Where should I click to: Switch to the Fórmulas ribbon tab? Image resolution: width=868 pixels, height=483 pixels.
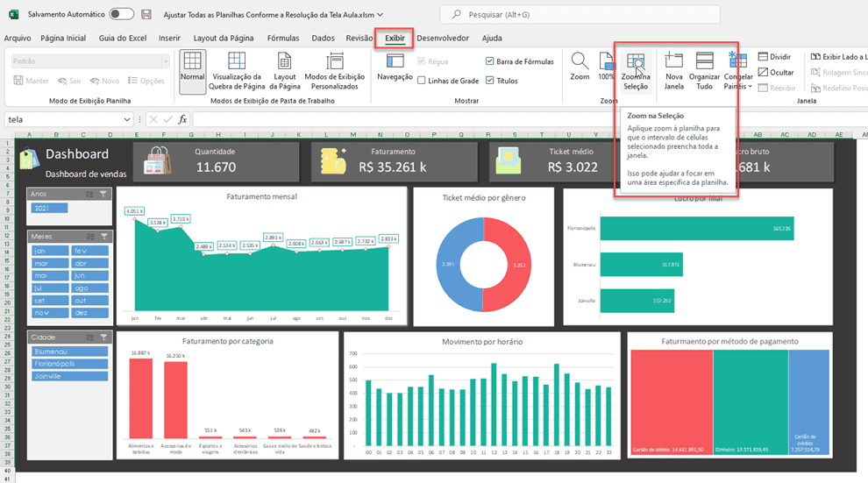(x=282, y=38)
